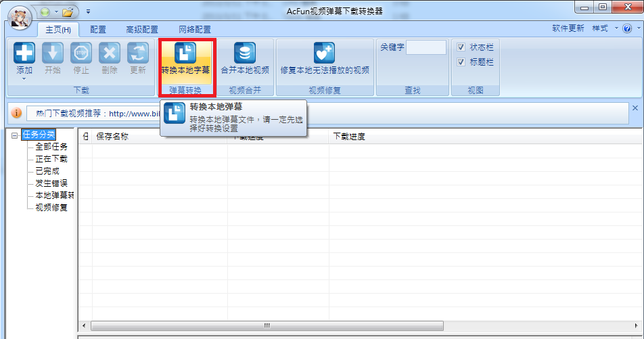Viewport: 644px width, 339px height.
Task: Select 视频修复 in the tree
Action: 51,208
